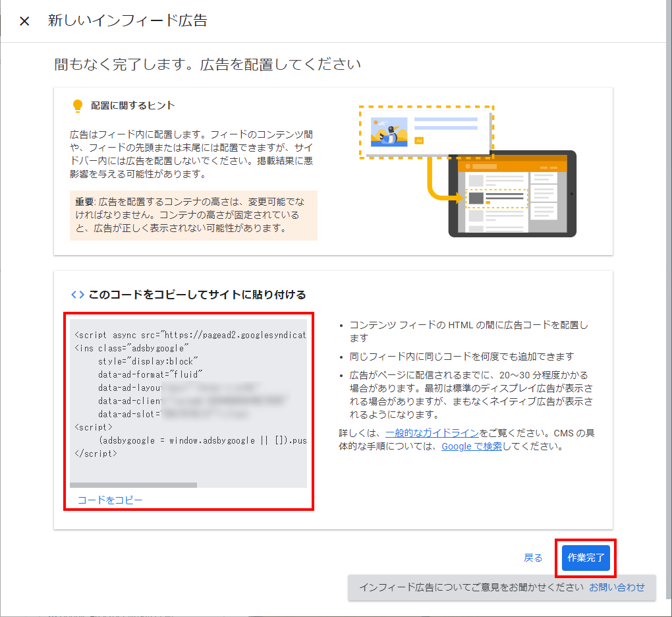Click the dialog title 新しいインフィード広告
The height and width of the screenshot is (617, 672).
[x=128, y=20]
